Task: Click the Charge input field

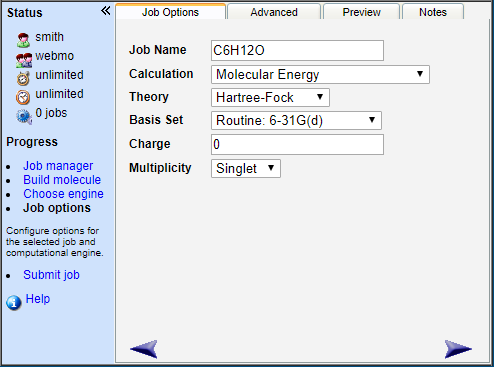Action: pyautogui.click(x=297, y=144)
